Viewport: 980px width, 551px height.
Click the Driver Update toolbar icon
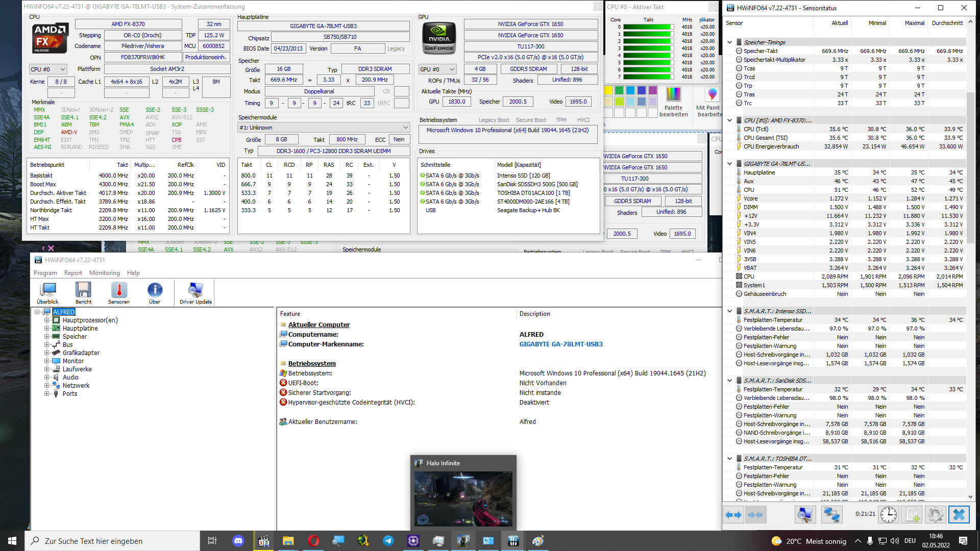point(195,290)
